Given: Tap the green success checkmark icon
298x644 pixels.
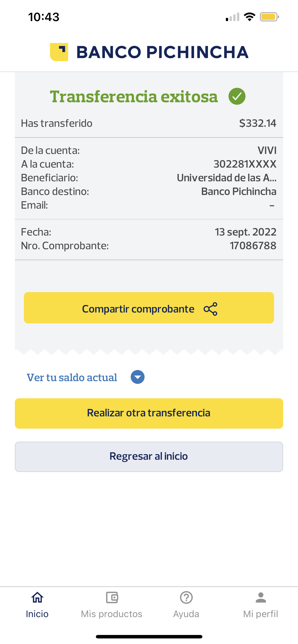Looking at the screenshot, I should click(237, 96).
